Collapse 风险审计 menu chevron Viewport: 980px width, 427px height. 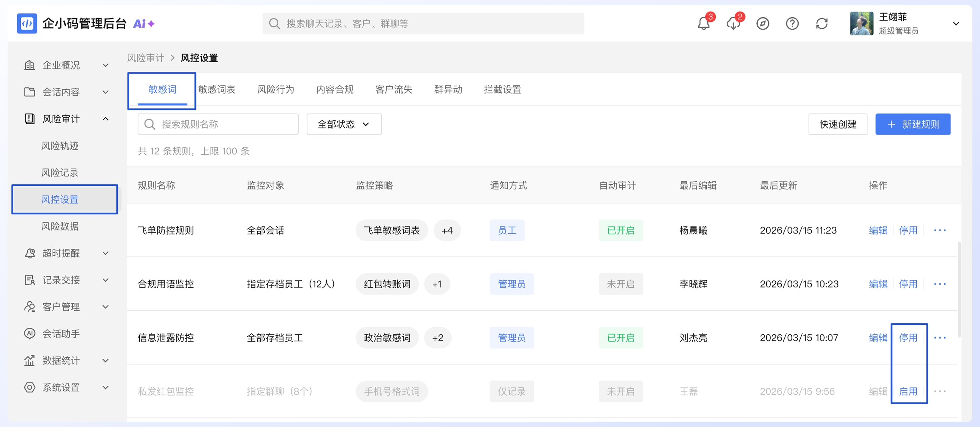tap(106, 119)
